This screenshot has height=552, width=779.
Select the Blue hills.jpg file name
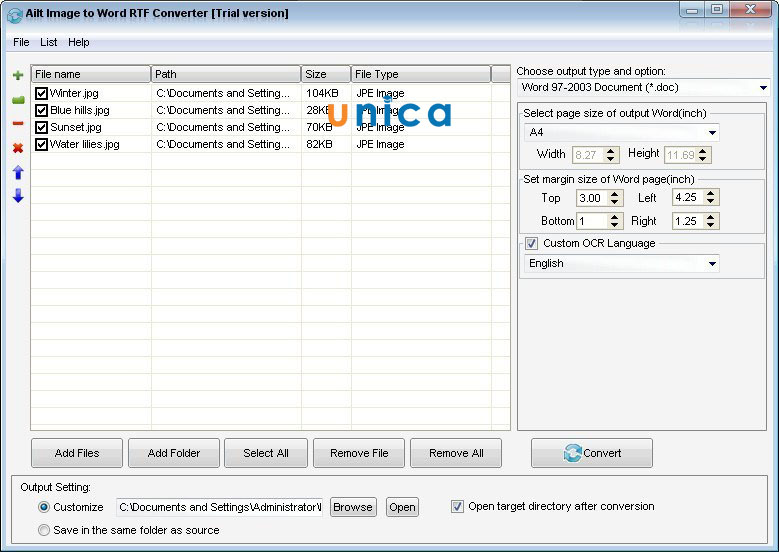pos(79,110)
